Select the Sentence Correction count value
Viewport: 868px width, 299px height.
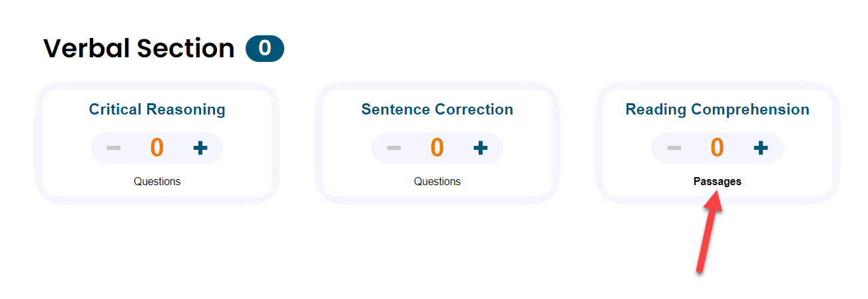point(437,148)
